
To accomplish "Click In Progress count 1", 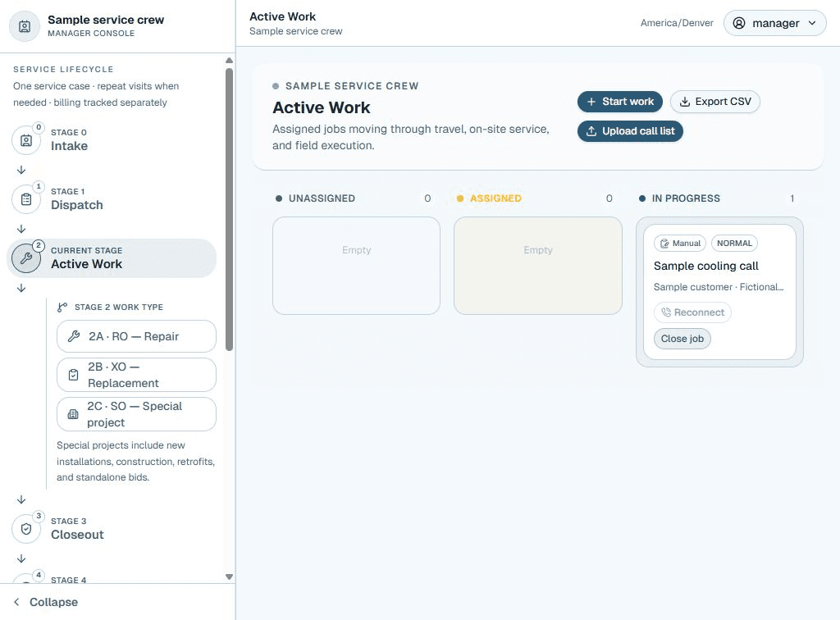I will click(x=792, y=198).
